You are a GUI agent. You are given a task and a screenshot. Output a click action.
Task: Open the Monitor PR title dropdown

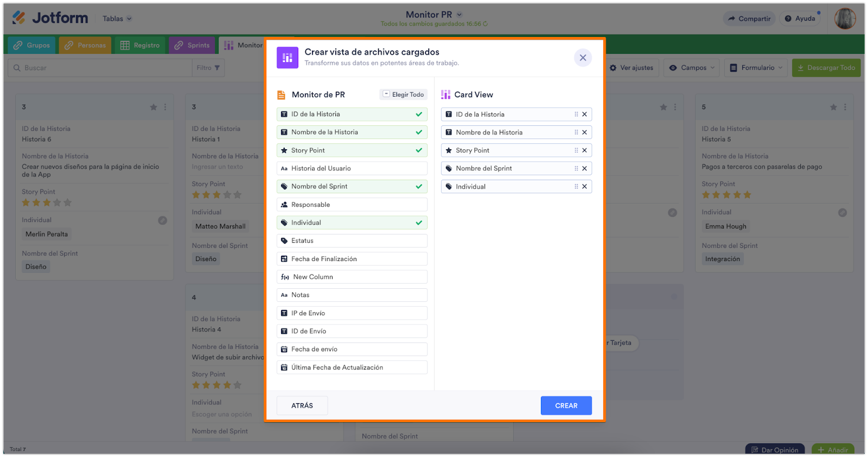point(459,15)
